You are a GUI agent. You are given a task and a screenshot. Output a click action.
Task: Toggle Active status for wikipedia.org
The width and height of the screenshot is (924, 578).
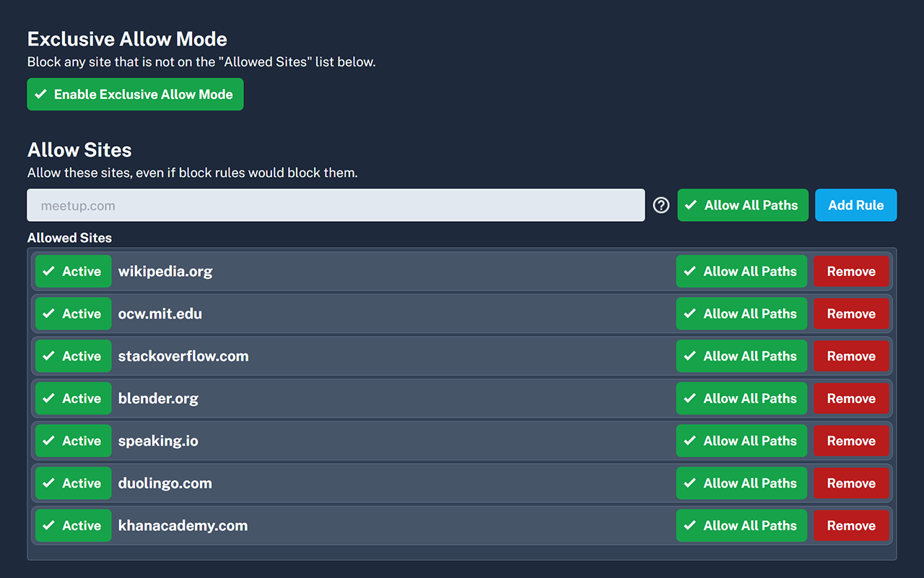[74, 272]
